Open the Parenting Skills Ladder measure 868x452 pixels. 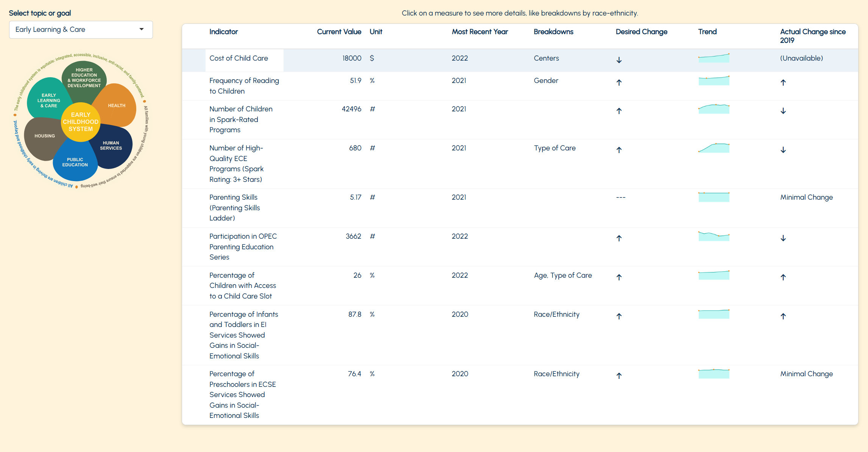pyautogui.click(x=235, y=208)
